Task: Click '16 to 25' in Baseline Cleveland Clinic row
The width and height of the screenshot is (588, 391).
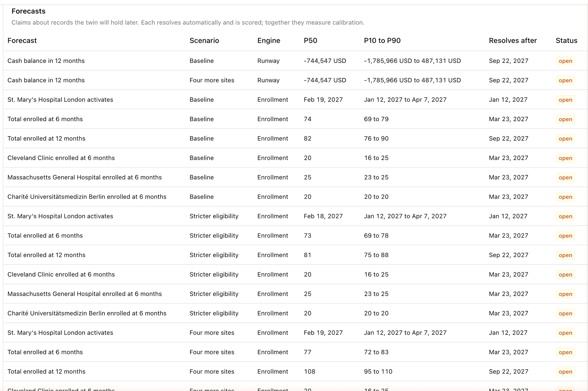Action: click(x=376, y=158)
